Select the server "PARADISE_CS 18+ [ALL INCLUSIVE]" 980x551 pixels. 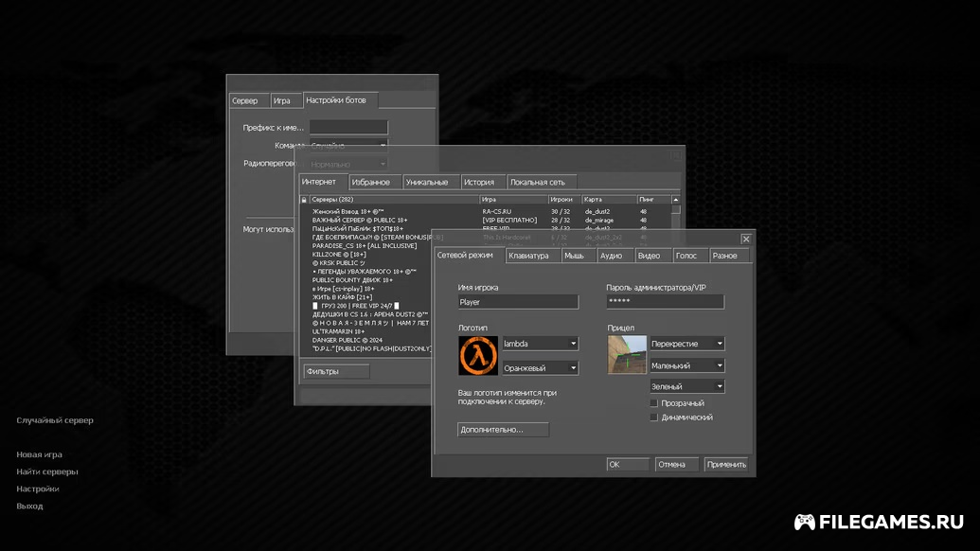pyautogui.click(x=366, y=246)
